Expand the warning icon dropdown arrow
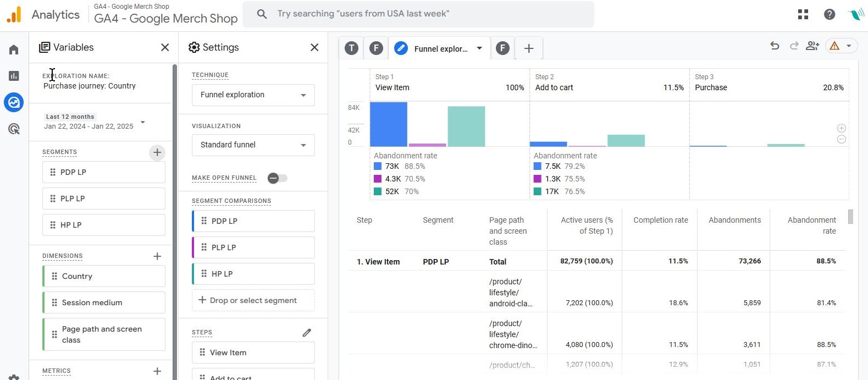This screenshot has width=868, height=380. (x=849, y=46)
